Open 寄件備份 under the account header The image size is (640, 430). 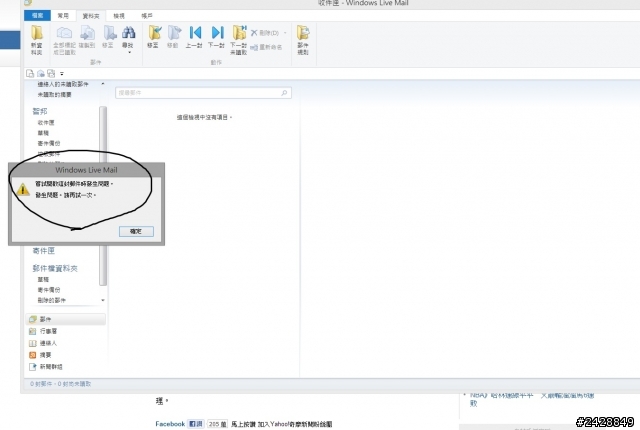click(49, 144)
